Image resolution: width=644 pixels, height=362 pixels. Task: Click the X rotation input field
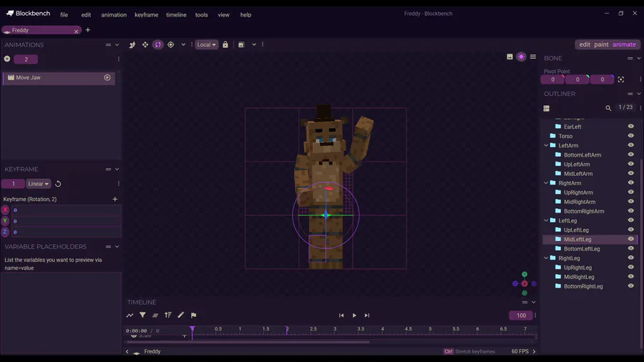point(66,210)
